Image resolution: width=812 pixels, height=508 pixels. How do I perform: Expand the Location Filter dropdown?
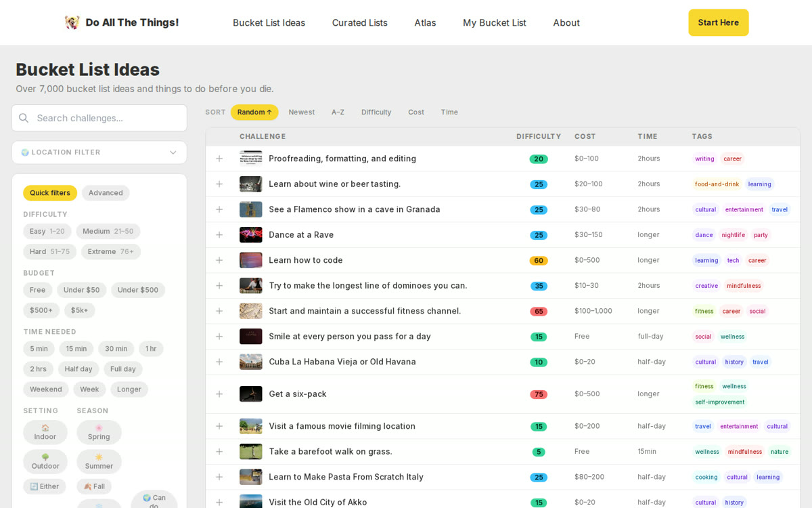[99, 152]
